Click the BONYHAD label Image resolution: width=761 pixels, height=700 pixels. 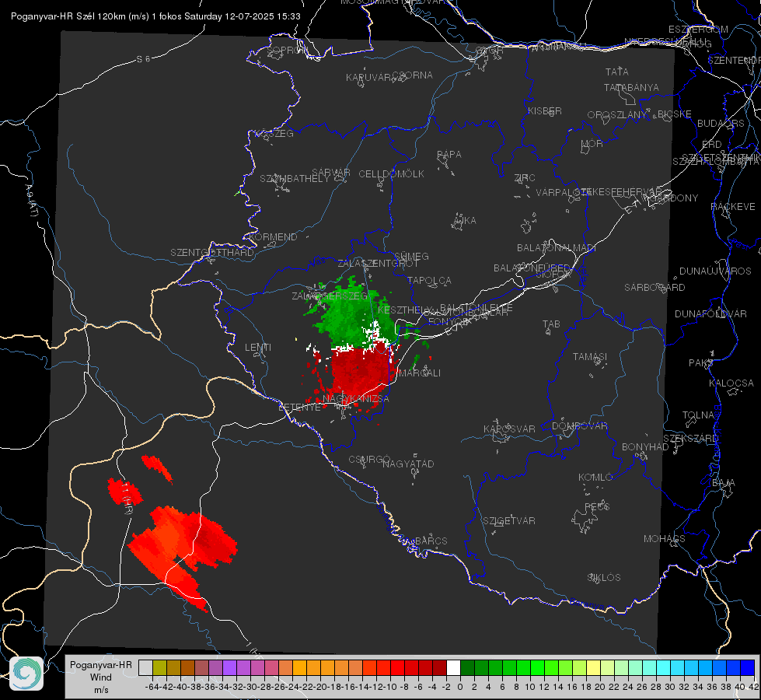click(x=645, y=447)
